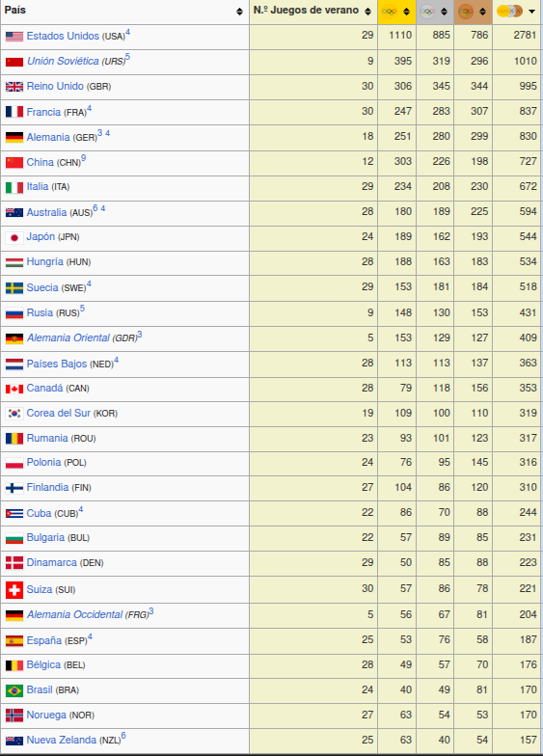The height and width of the screenshot is (756, 543).
Task: Sort by gold medal column arrows
Action: pyautogui.click(x=407, y=12)
